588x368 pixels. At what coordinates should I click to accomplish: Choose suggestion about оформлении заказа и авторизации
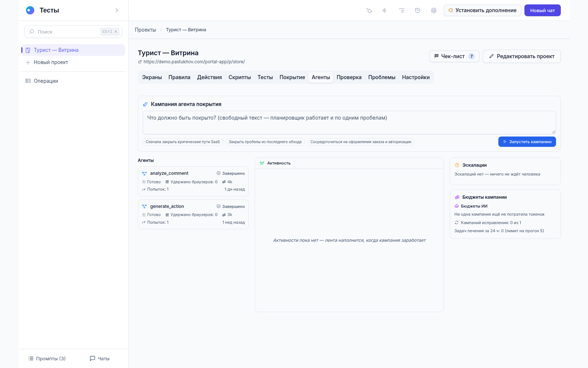361,142
